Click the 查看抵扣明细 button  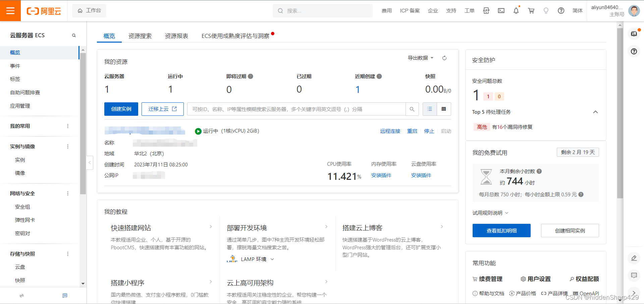click(x=501, y=231)
